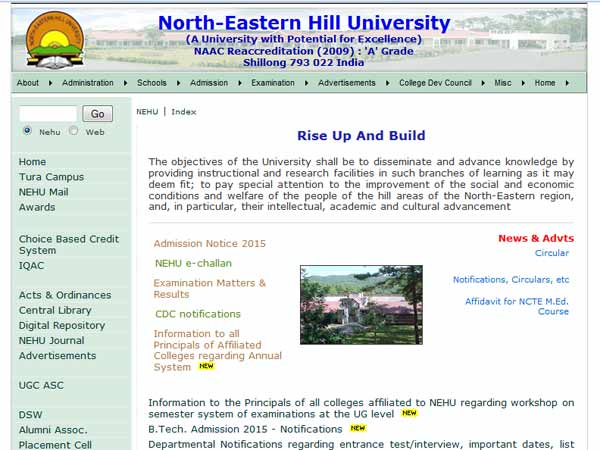
Task: Open the College Dev Council menu
Action: point(435,83)
